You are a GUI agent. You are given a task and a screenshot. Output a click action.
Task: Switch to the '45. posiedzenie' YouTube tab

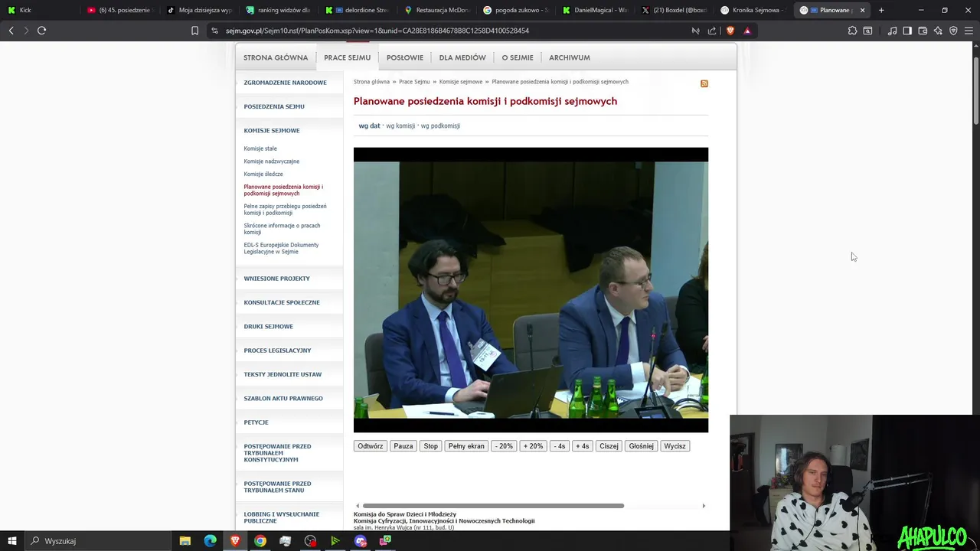pyautogui.click(x=119, y=10)
